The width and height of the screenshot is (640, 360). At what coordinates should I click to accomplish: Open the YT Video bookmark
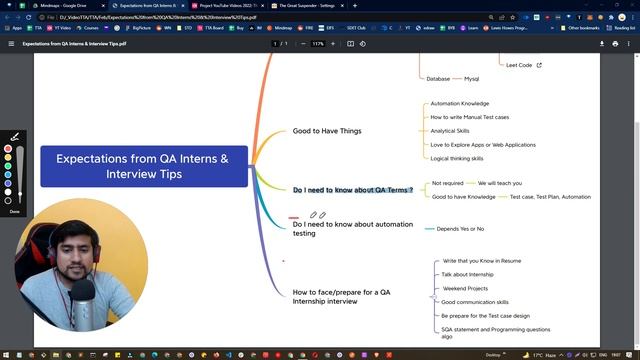59,28
